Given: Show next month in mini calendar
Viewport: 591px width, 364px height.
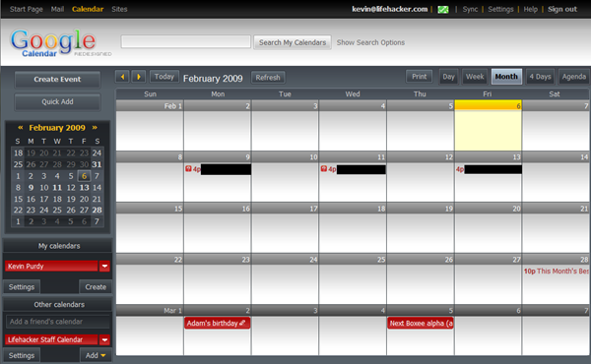Looking at the screenshot, I should [95, 128].
